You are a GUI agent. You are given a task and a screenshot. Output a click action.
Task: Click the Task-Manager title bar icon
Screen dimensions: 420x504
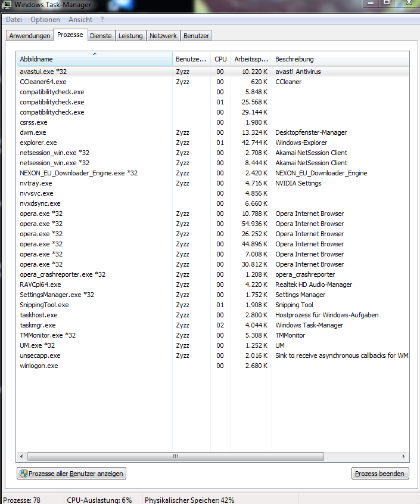tap(7, 5)
